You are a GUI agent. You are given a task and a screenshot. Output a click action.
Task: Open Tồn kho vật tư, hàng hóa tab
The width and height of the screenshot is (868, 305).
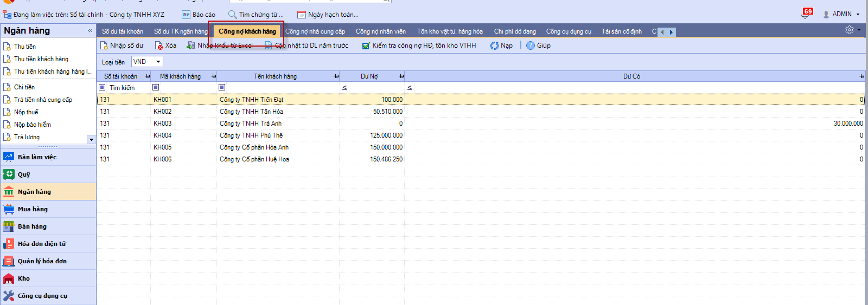[450, 31]
